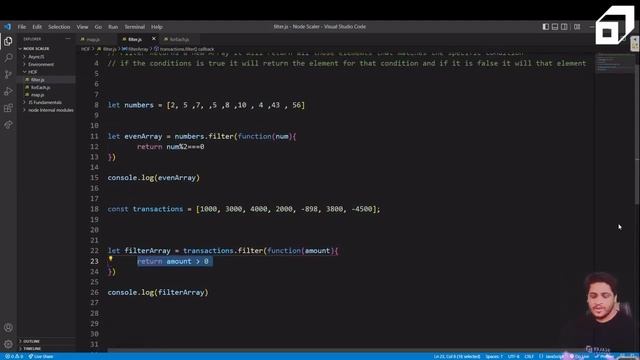Open the View menu
The image size is (640, 360).
tap(82, 27)
